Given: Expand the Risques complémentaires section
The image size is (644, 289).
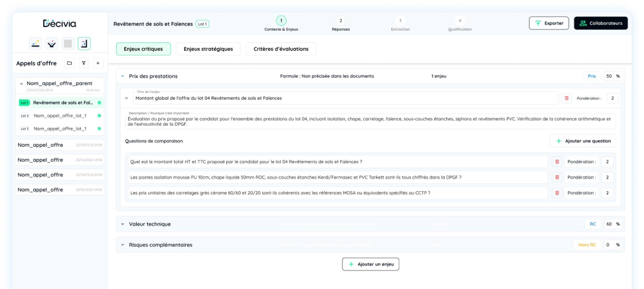Looking at the screenshot, I should pyautogui.click(x=122, y=245).
